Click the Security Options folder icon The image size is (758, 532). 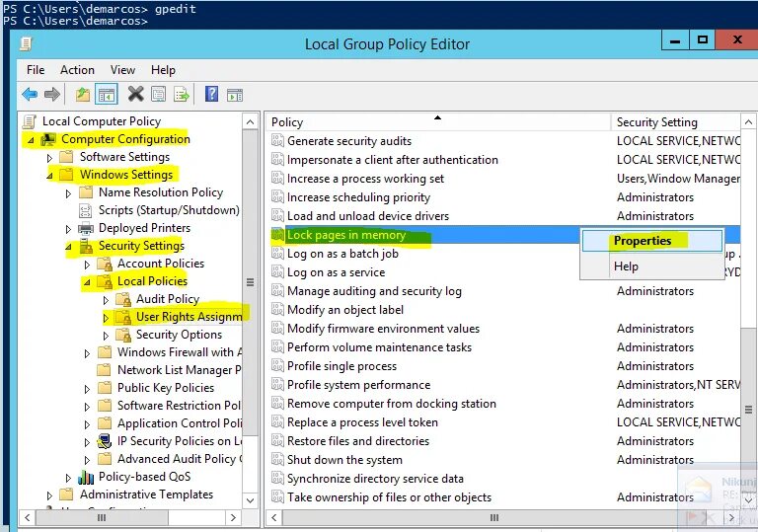click(123, 335)
